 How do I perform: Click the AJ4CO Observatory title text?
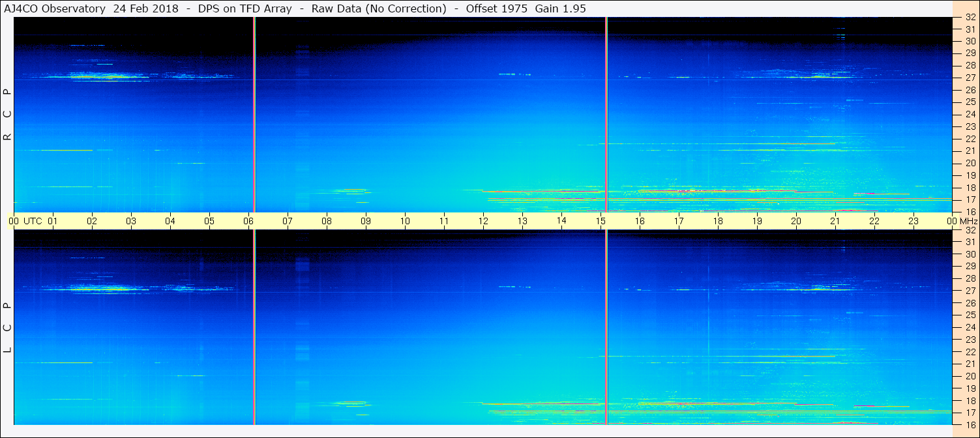(x=55, y=8)
